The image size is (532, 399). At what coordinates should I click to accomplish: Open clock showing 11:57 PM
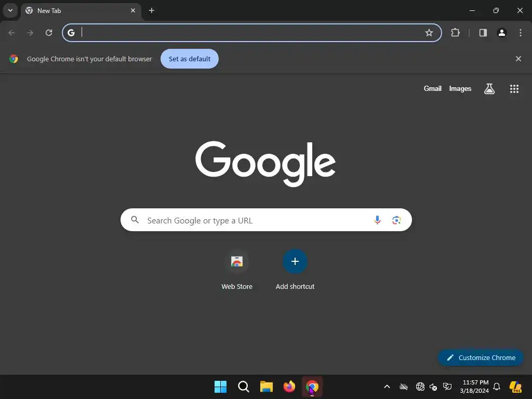474,387
